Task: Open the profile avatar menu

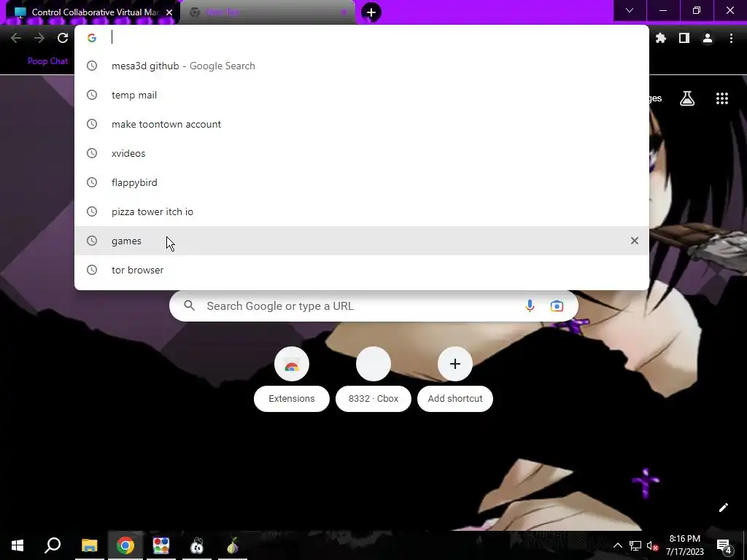Action: [x=708, y=38]
